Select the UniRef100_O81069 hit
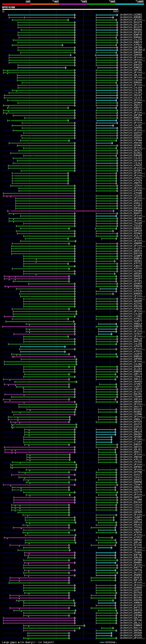The height and width of the screenshot is (644, 146). (131, 161)
